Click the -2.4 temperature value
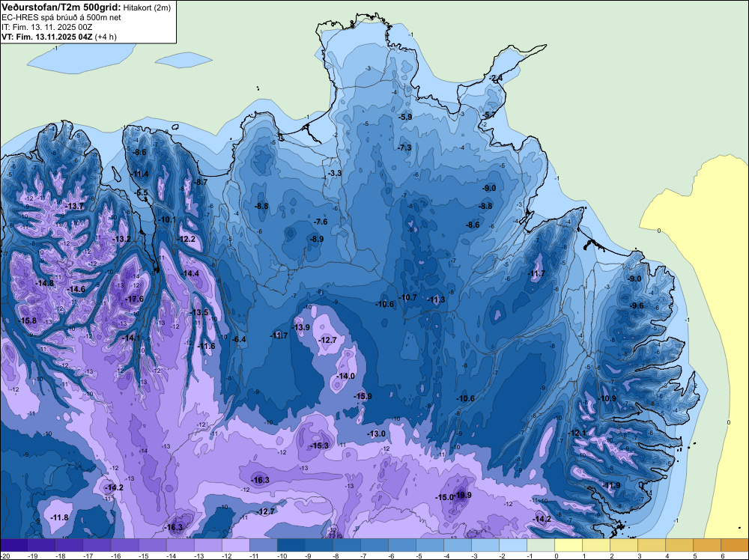This screenshot has width=749, height=560. coord(496,78)
